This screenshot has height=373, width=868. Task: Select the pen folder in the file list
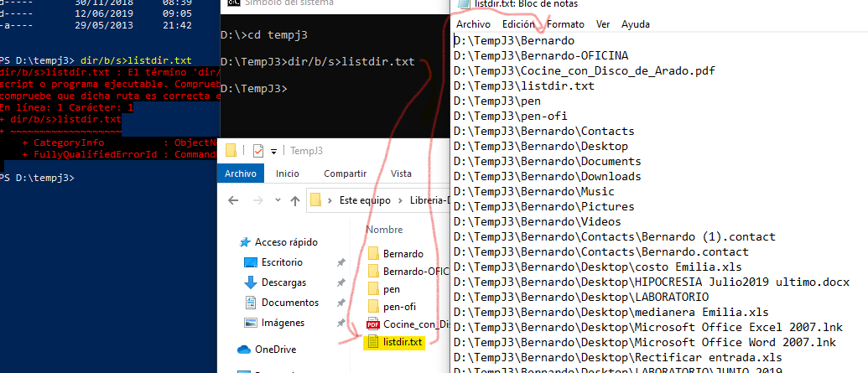pos(383,289)
